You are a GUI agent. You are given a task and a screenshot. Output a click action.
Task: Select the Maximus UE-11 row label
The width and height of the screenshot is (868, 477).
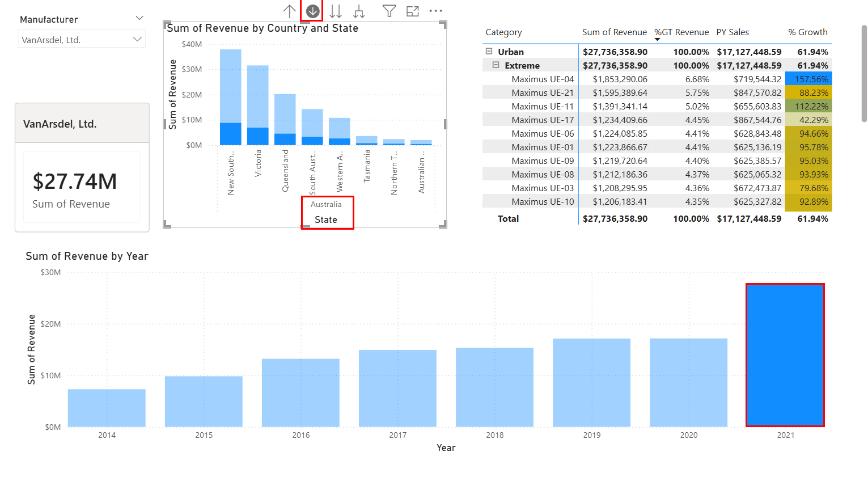(x=543, y=106)
